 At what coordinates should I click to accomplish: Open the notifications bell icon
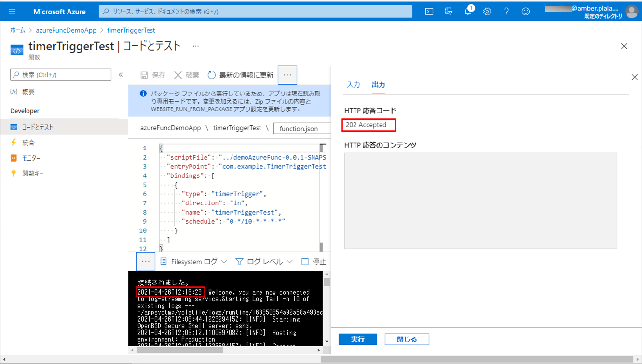(468, 12)
